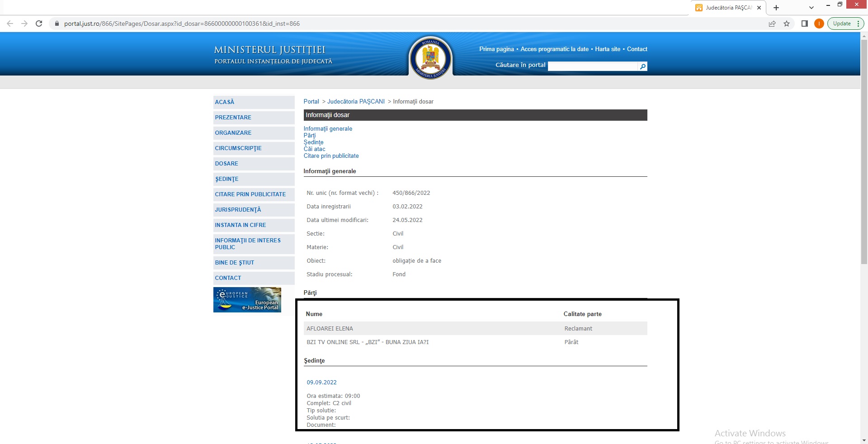The image size is (868, 444).
Task: Click the orange profile avatar icon
Action: [x=819, y=24]
